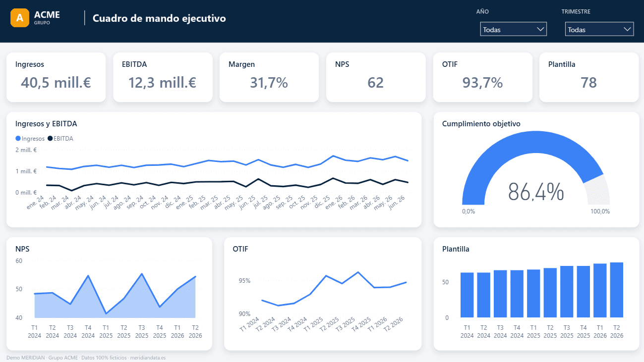Click the T2 2024 low point on OTIF line
Screen dimensions: 644x362
point(278,306)
